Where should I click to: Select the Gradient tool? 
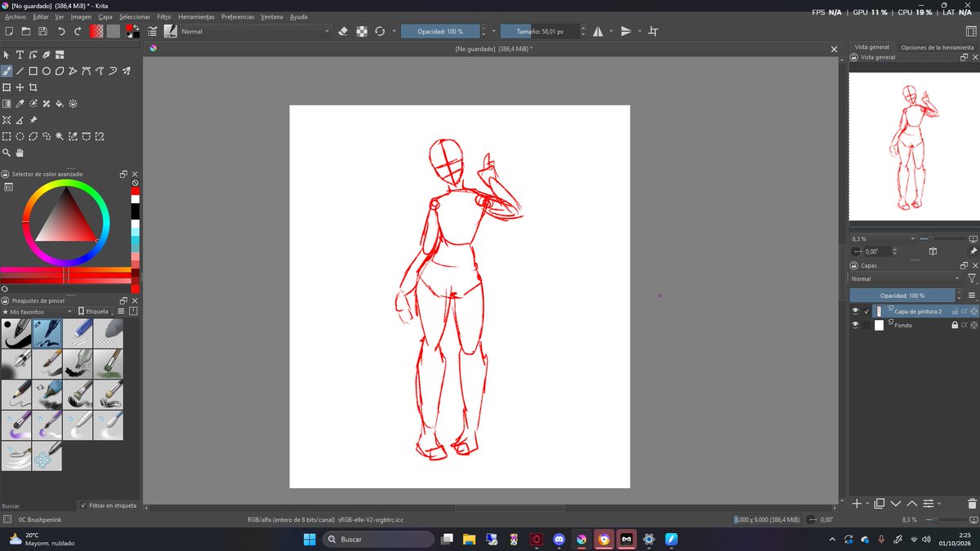[x=7, y=104]
